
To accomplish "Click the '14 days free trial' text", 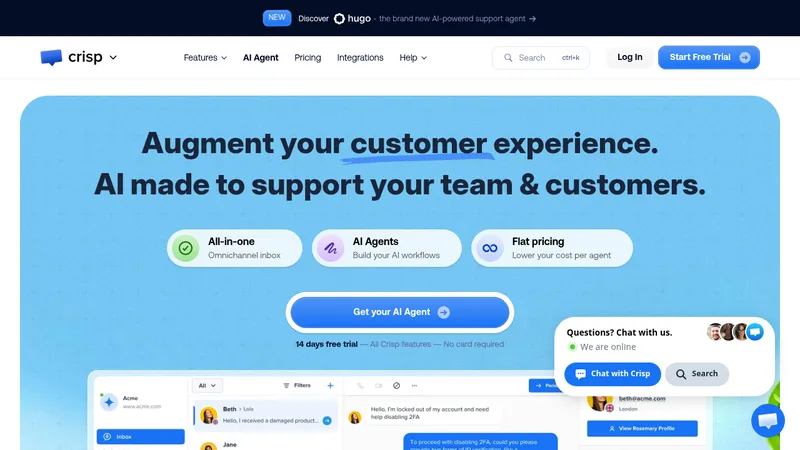I will (327, 344).
